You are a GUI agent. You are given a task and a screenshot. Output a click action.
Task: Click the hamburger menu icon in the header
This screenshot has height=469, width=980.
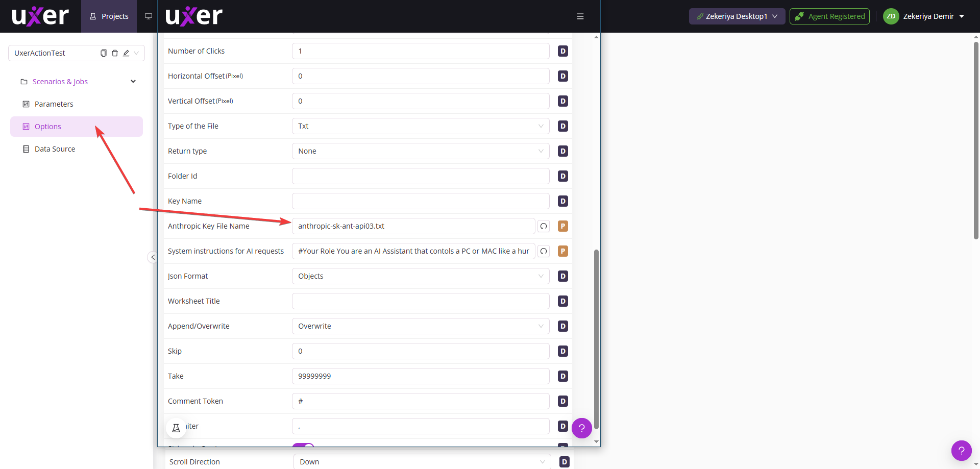580,16
